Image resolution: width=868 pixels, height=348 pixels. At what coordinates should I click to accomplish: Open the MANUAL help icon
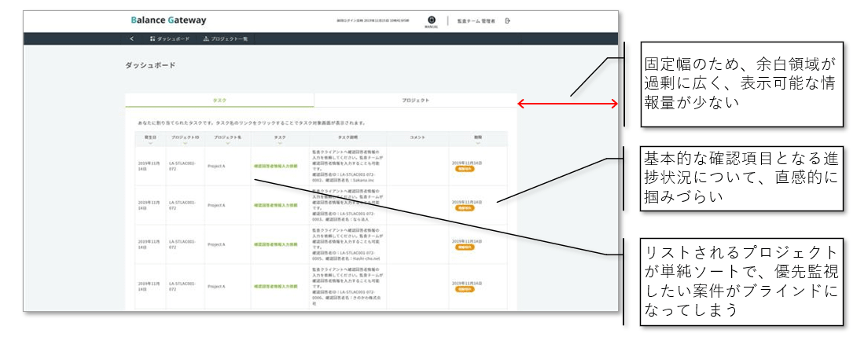pyautogui.click(x=431, y=20)
